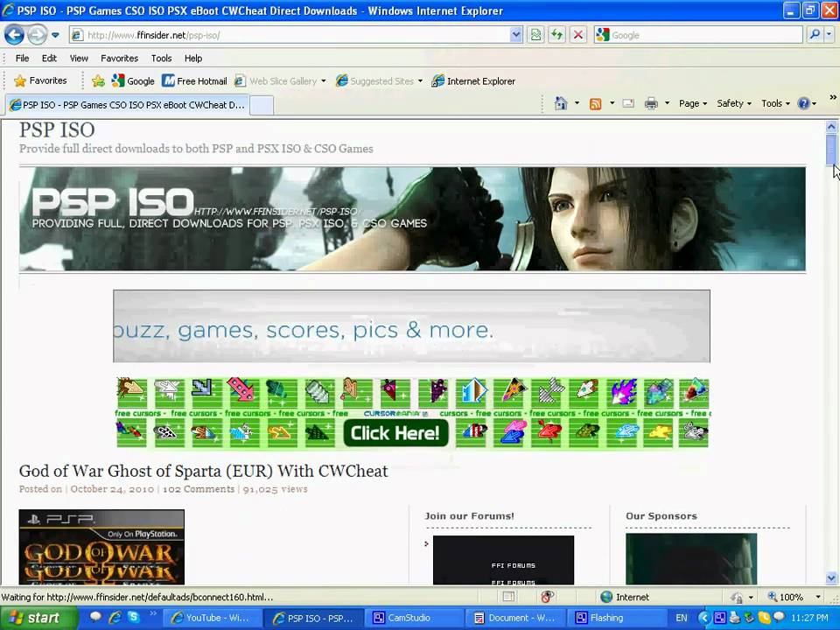Click the status bar popup blocker icon
The image size is (840, 630).
[547, 597]
